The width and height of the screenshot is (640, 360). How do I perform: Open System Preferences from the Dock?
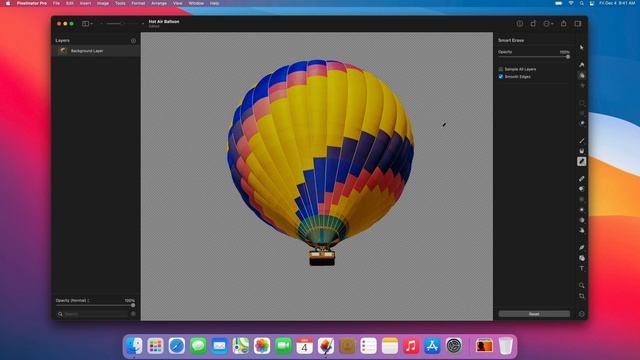click(x=454, y=346)
